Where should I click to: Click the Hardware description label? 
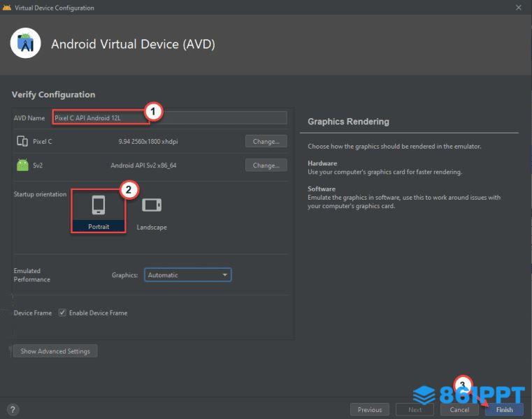point(322,163)
